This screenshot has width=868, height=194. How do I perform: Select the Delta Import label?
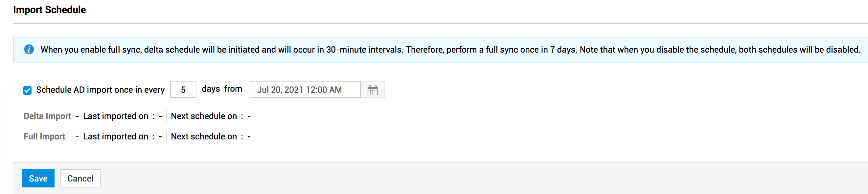[x=47, y=116]
